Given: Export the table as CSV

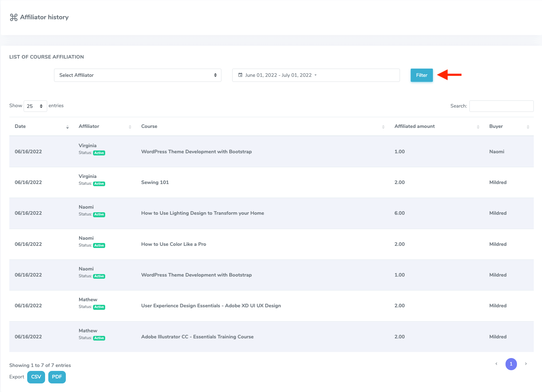Looking at the screenshot, I should 36,377.
